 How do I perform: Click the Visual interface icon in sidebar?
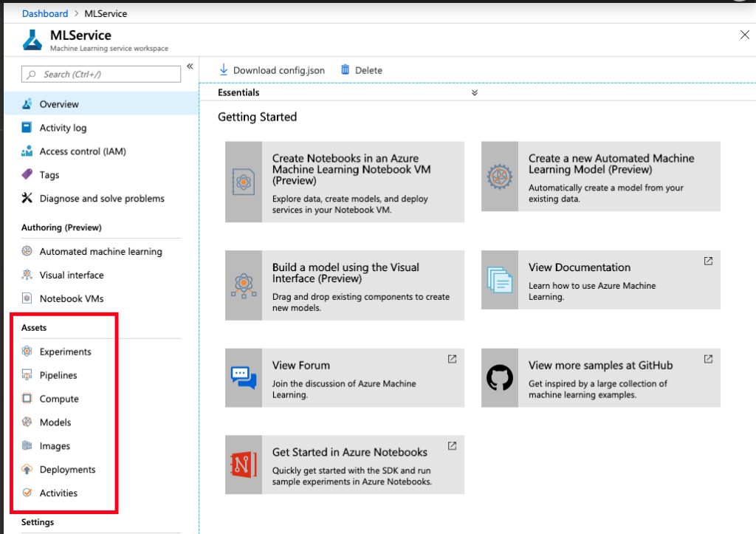tap(27, 275)
